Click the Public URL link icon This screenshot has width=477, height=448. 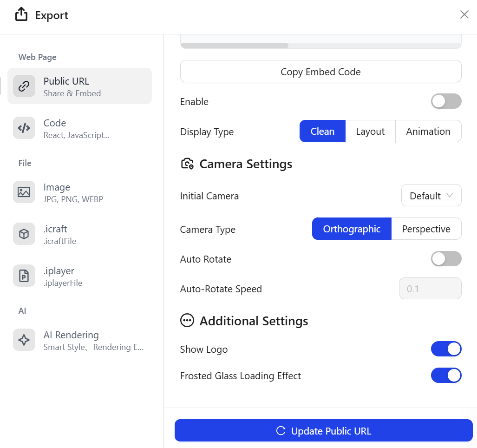pyautogui.click(x=24, y=86)
